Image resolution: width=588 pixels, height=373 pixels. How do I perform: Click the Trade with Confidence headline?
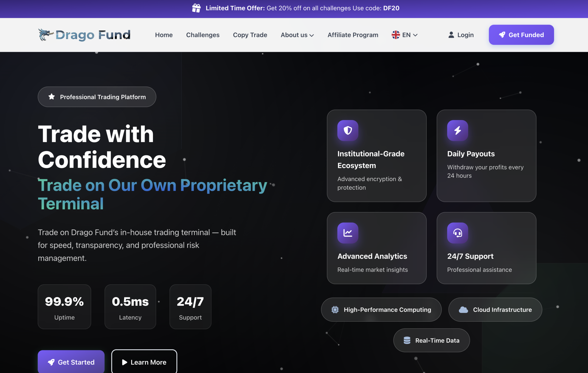pos(102,147)
